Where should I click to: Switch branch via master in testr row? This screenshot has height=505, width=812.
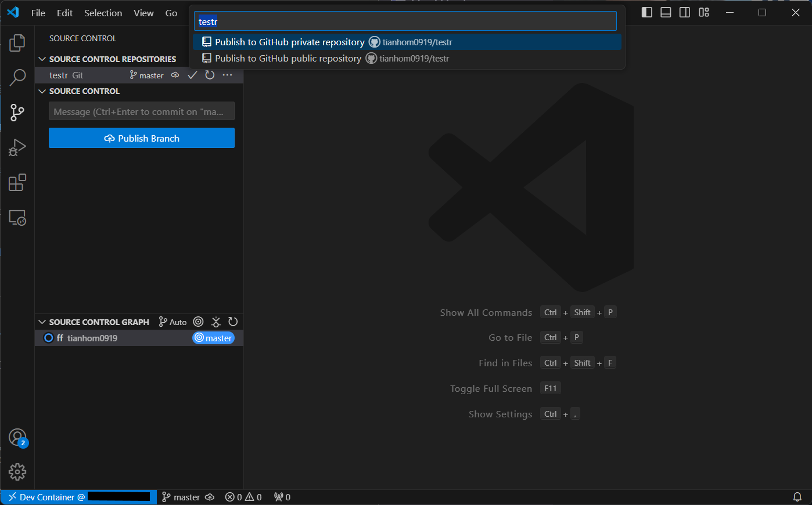click(146, 75)
